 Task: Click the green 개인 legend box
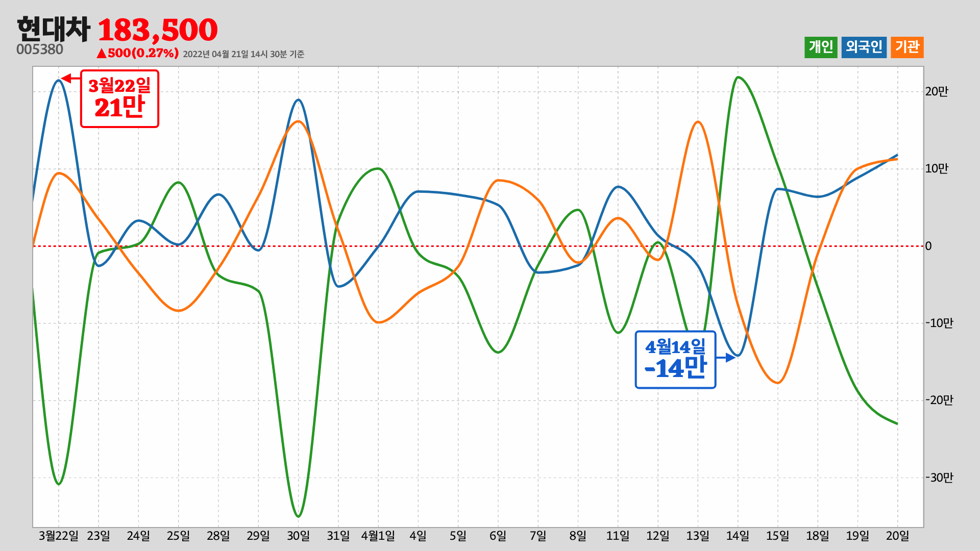(x=821, y=47)
